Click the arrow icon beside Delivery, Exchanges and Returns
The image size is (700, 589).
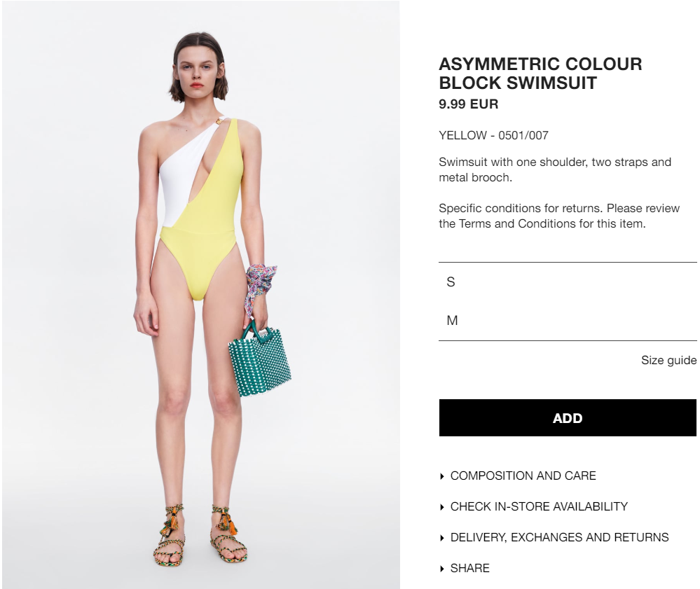[x=442, y=538]
